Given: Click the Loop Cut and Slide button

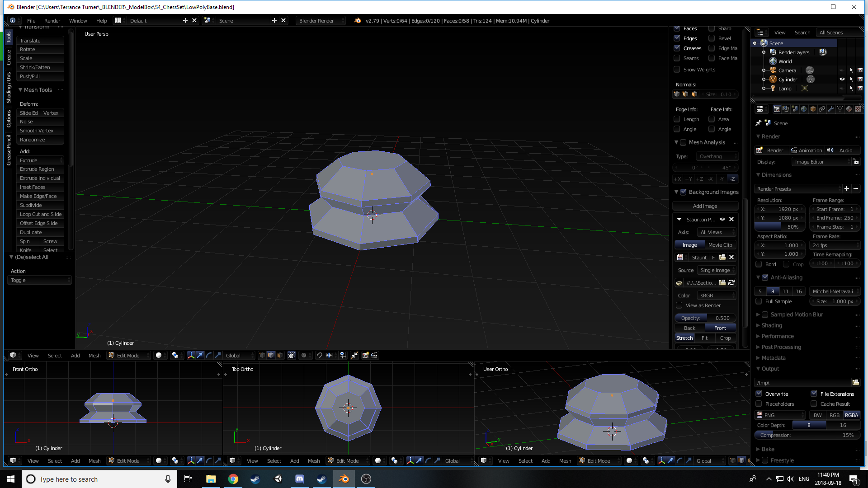Looking at the screenshot, I should (40, 214).
